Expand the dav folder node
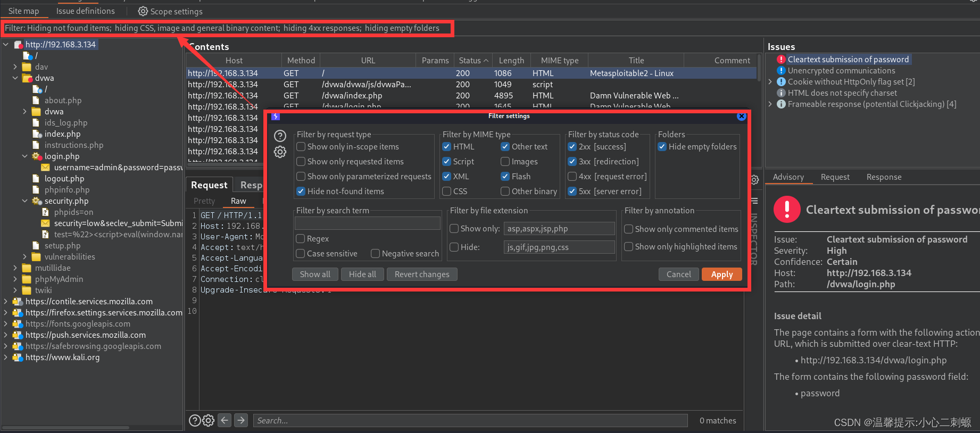This screenshot has width=980, height=433. tap(15, 67)
